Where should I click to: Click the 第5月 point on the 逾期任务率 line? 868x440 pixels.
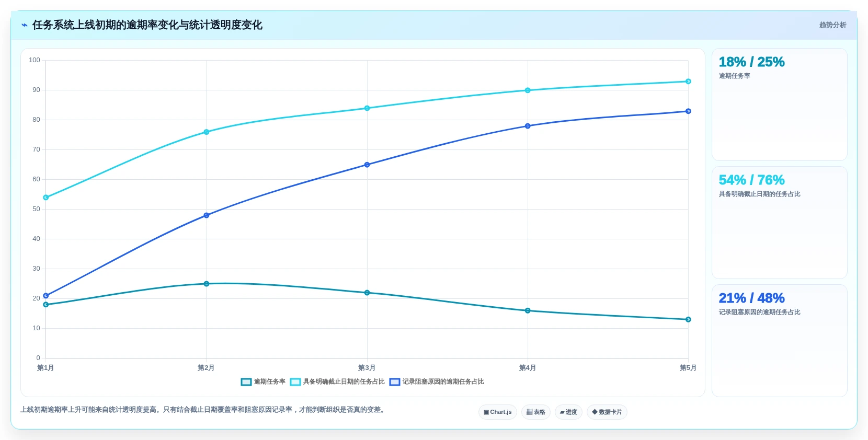point(688,320)
